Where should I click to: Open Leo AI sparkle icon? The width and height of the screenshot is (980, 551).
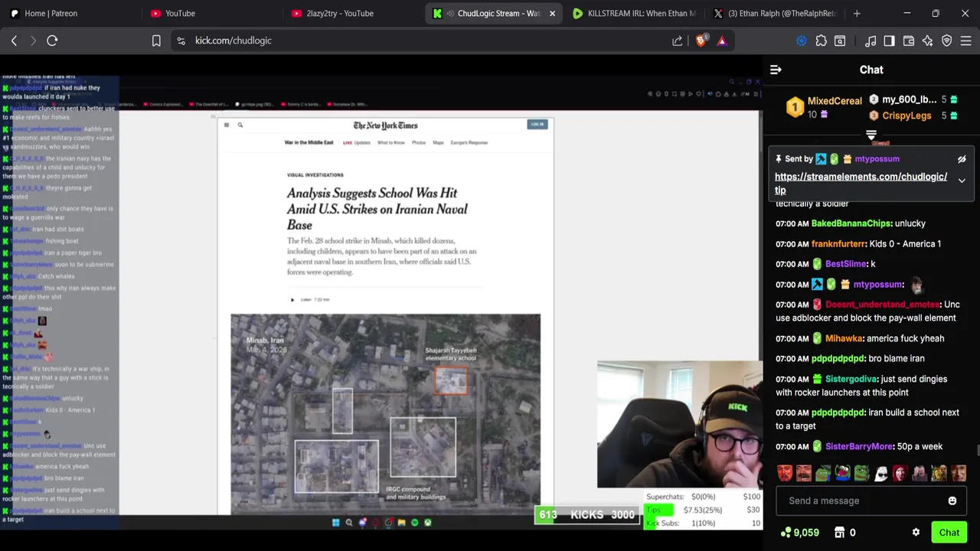click(928, 41)
